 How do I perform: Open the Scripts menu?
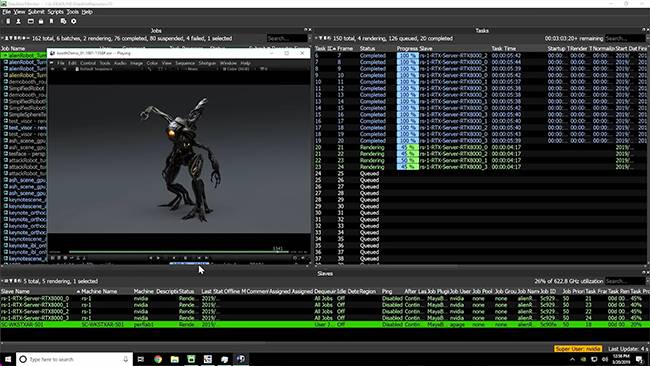pyautogui.click(x=56, y=12)
